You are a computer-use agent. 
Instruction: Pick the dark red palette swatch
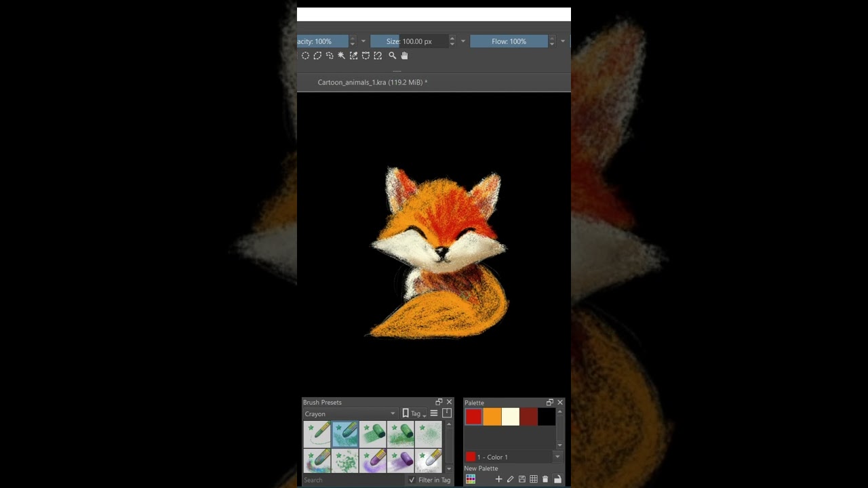(528, 417)
